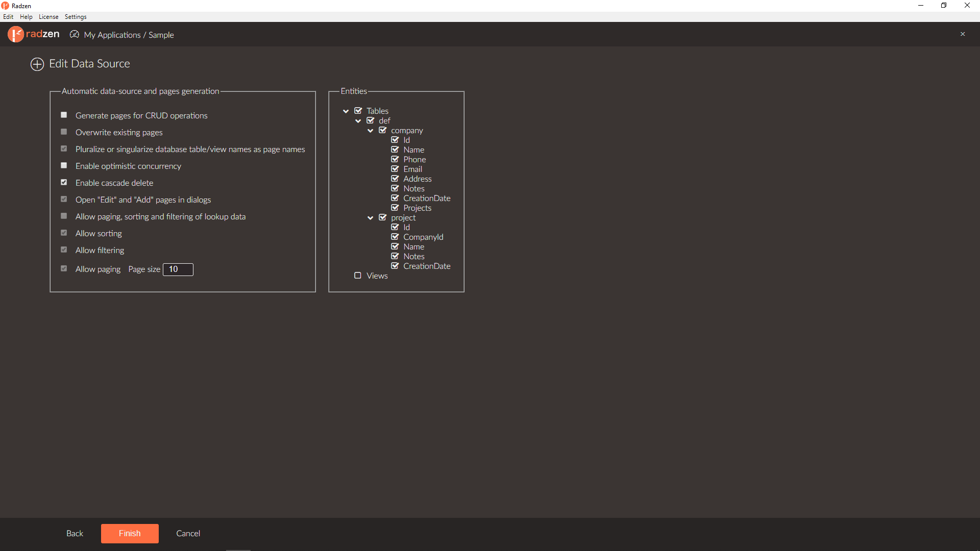Viewport: 980px width, 551px height.
Task: Collapse the Tables tree node
Action: click(x=346, y=111)
